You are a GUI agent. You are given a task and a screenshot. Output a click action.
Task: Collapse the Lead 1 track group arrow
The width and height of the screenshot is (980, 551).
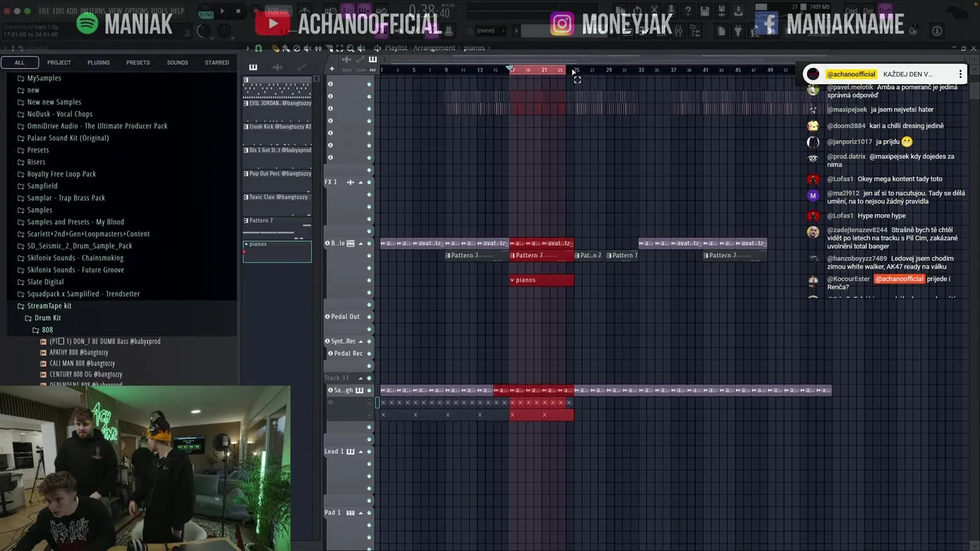pyautogui.click(x=361, y=452)
